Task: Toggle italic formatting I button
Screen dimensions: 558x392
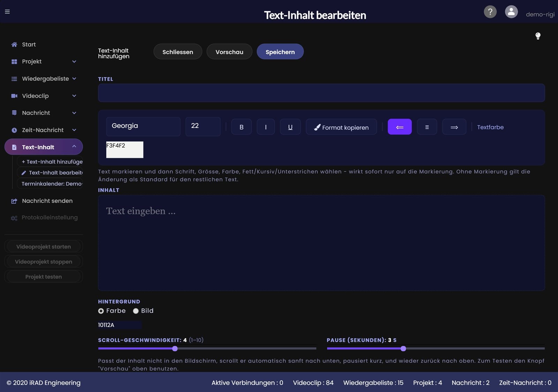Action: 266,127
